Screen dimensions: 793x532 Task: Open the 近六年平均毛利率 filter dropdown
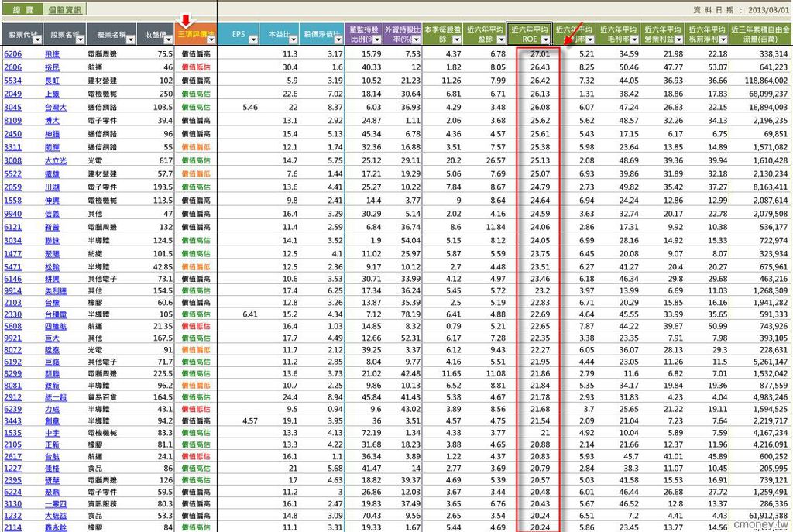(x=634, y=39)
